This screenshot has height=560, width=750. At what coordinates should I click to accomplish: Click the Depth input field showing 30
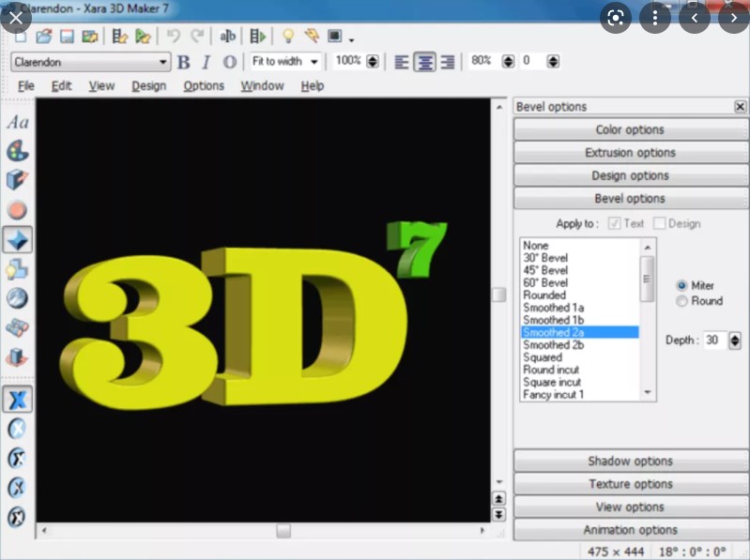[x=715, y=341]
